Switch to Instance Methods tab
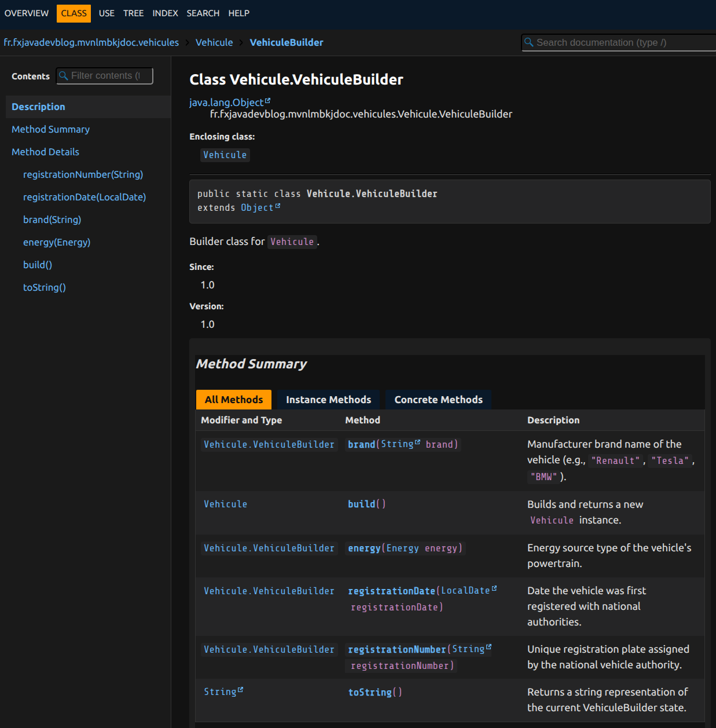This screenshot has width=716, height=728. coord(328,400)
